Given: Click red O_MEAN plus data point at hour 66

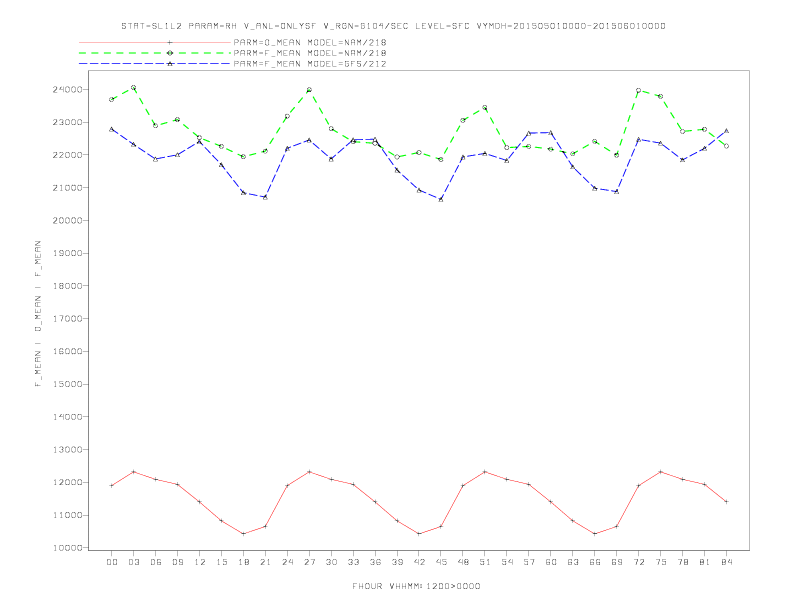Looking at the screenshot, I should click(595, 534).
